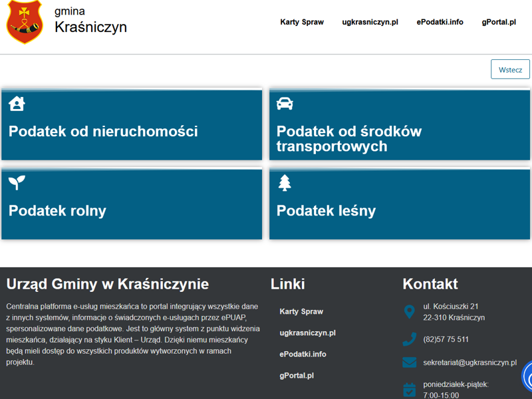
Task: Click the Kraśniczyn coat of arms logo
Action: 24,22
